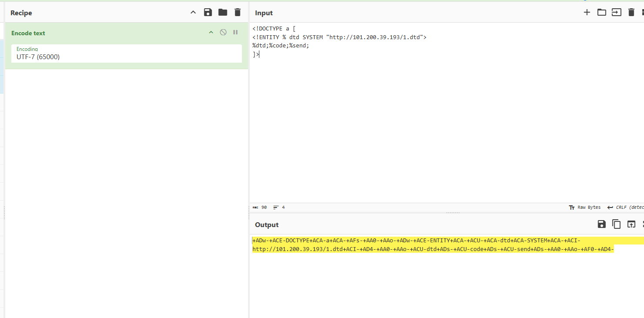Clear the recipe with the trash icon
Screen dimensions: 644x318
click(x=237, y=13)
